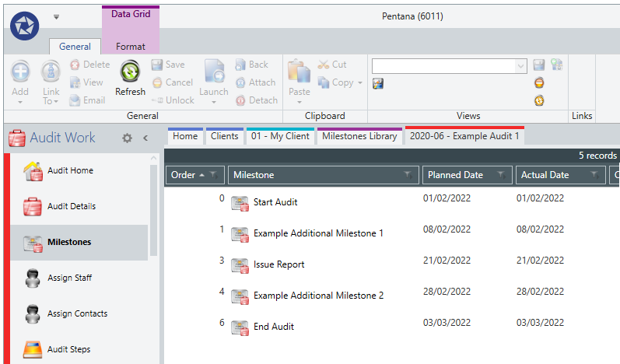This screenshot has width=620, height=364.
Task: Click the save view as new icon
Action: pos(557,65)
